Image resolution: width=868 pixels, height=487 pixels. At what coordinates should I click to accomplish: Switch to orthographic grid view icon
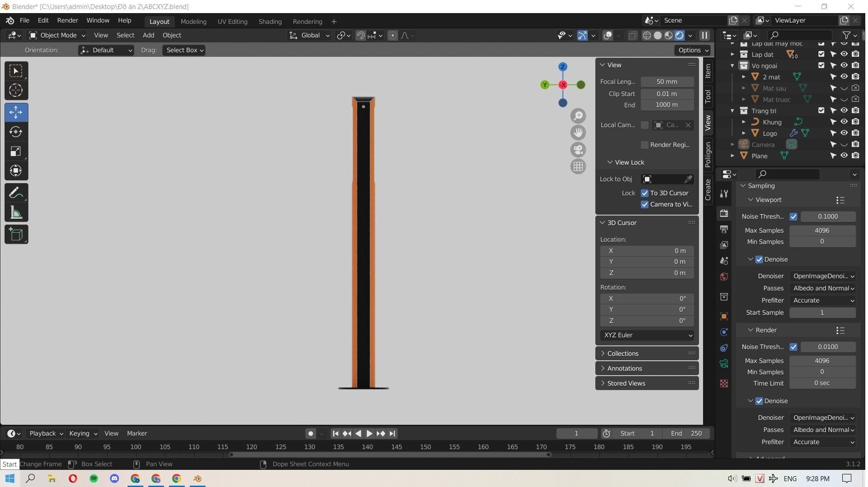click(x=578, y=167)
